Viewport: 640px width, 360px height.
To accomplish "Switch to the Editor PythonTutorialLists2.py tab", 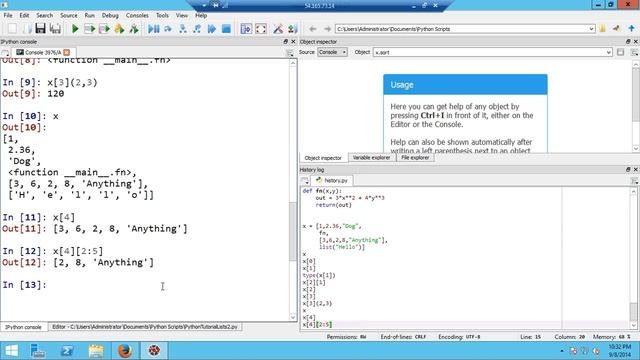I will tap(144, 327).
